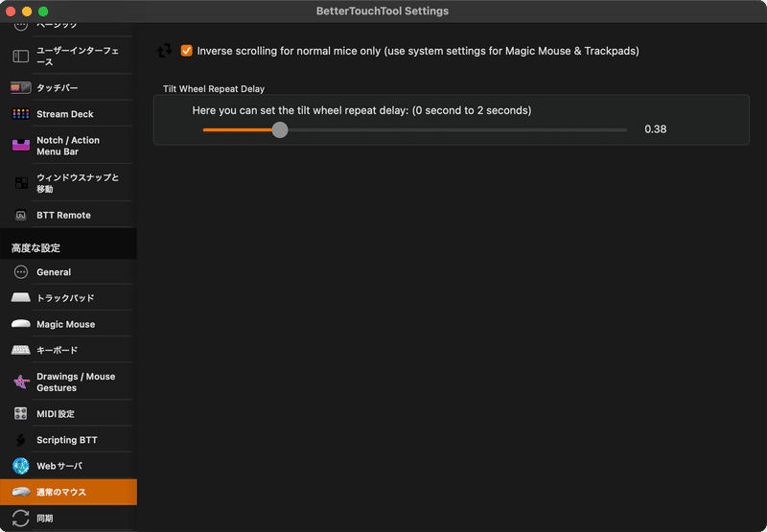The height and width of the screenshot is (532, 767).
Task: Click the Magic Mouse icon
Action: click(x=20, y=324)
